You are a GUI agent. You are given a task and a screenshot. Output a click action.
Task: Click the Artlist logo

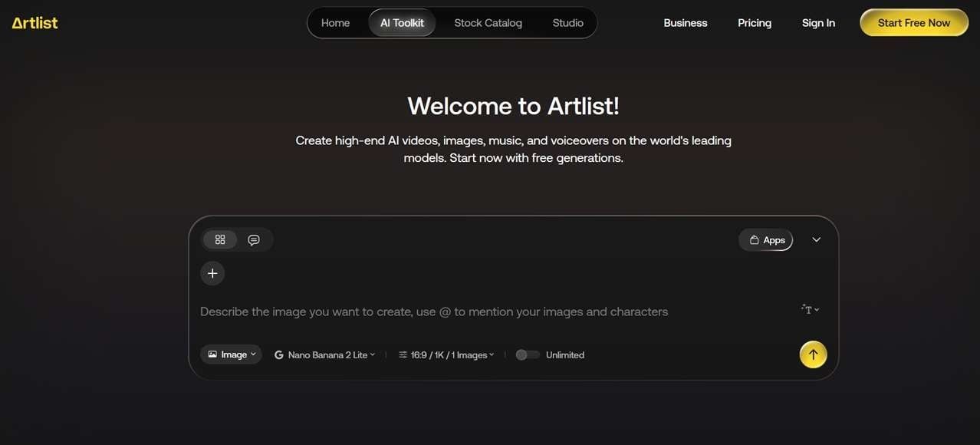tap(35, 23)
